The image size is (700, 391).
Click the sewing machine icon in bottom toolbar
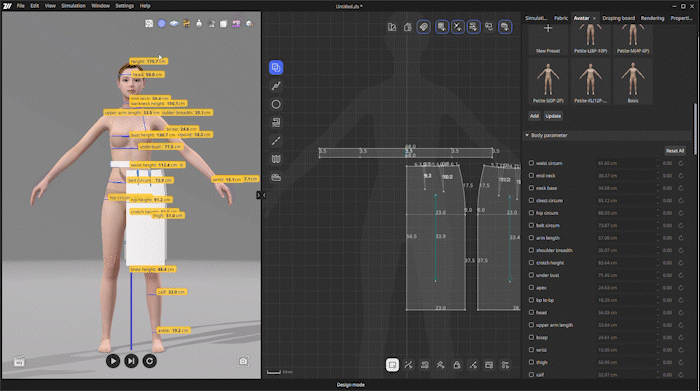(425, 365)
